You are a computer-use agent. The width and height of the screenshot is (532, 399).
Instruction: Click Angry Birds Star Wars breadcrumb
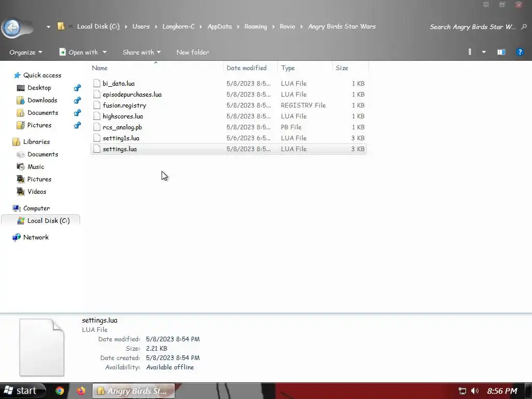tap(342, 26)
